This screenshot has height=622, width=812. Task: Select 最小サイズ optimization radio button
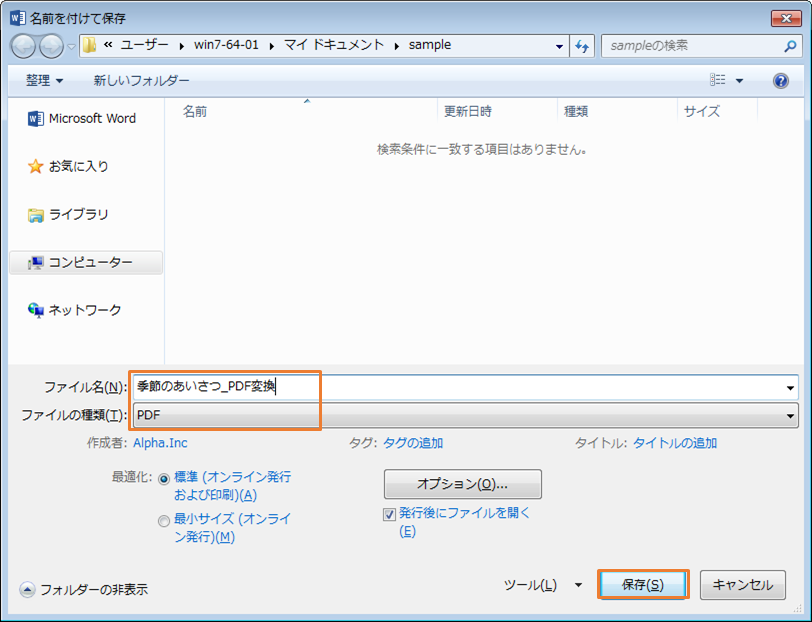pyautogui.click(x=164, y=521)
